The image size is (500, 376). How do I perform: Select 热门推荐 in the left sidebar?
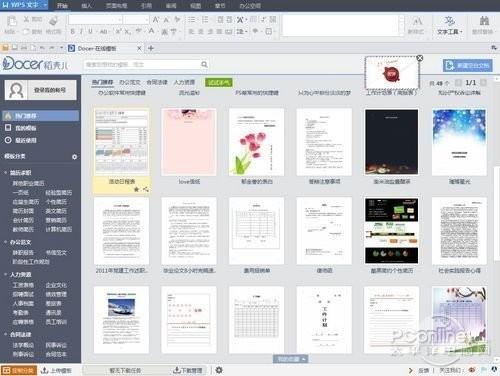pyautogui.click(x=40, y=116)
